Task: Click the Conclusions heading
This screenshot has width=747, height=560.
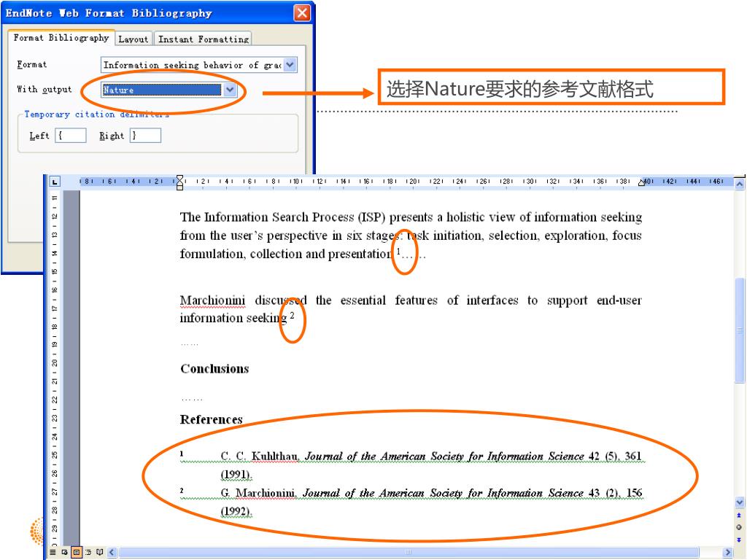Action: [215, 368]
